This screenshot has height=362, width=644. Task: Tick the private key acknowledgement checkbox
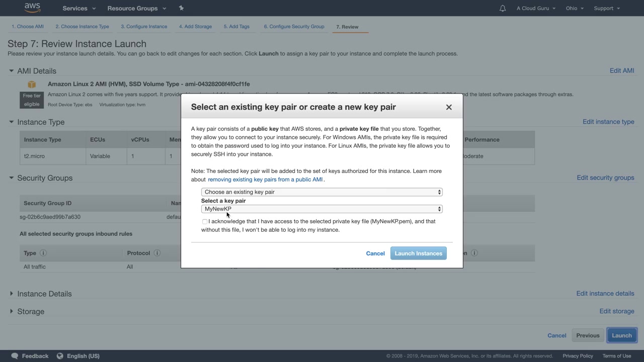pyautogui.click(x=205, y=222)
